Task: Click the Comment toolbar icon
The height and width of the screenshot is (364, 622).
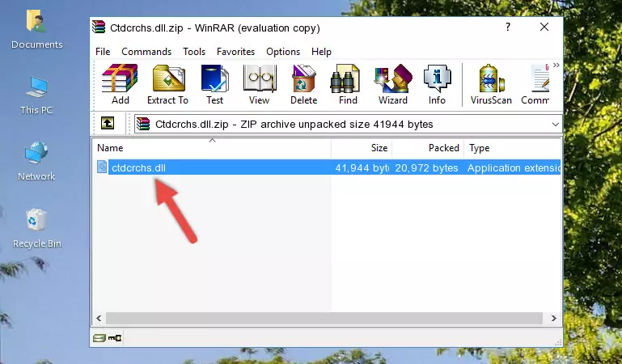Action: pos(535,84)
